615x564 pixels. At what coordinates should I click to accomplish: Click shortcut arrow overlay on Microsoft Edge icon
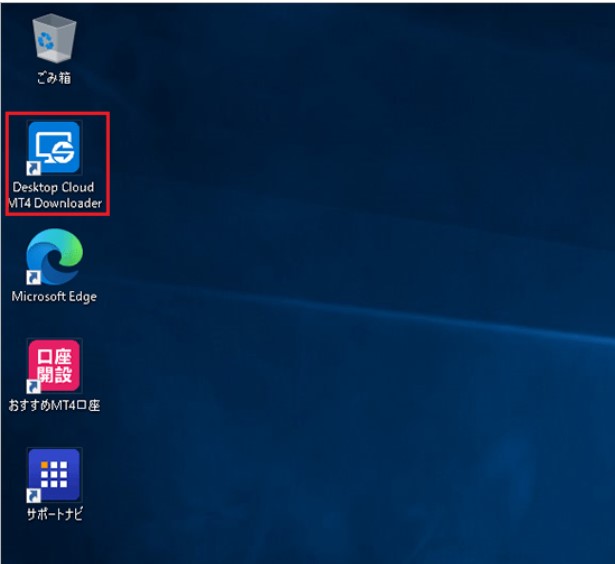pyautogui.click(x=33, y=278)
